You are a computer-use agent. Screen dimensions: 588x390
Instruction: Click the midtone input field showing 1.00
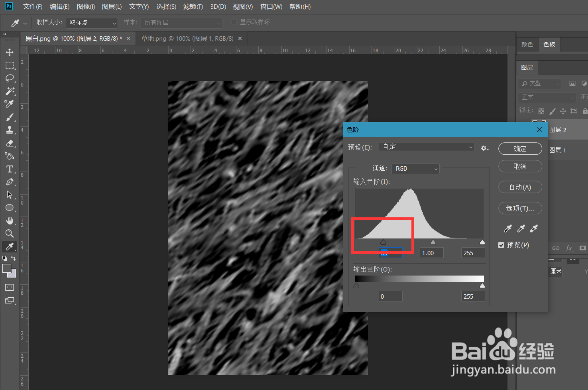432,253
